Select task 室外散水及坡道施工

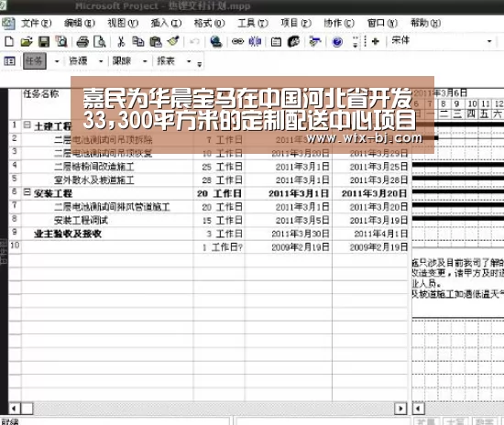93,180
